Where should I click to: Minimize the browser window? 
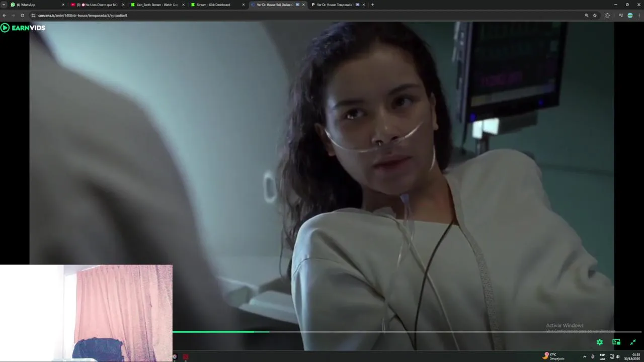[615, 5]
